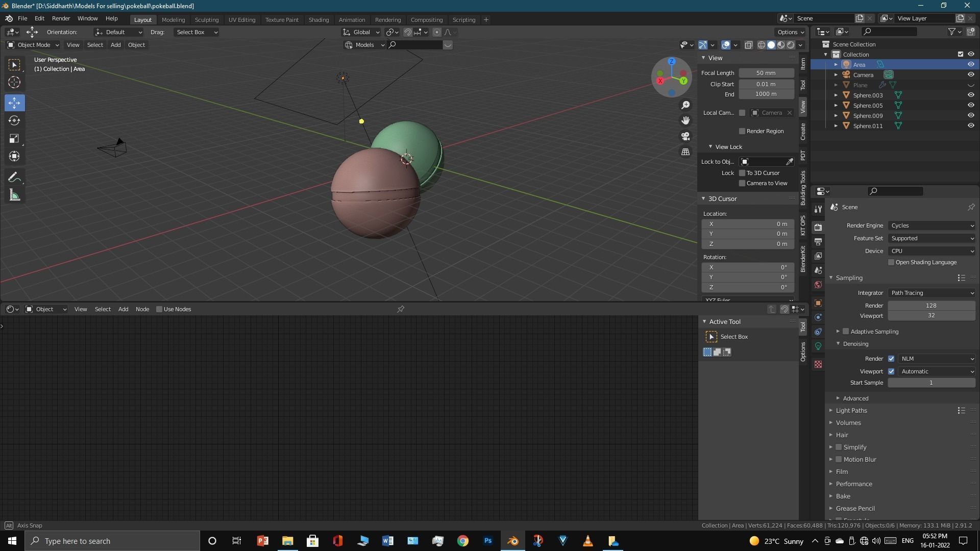
Task: Select the Annotate tool
Action: [14, 178]
